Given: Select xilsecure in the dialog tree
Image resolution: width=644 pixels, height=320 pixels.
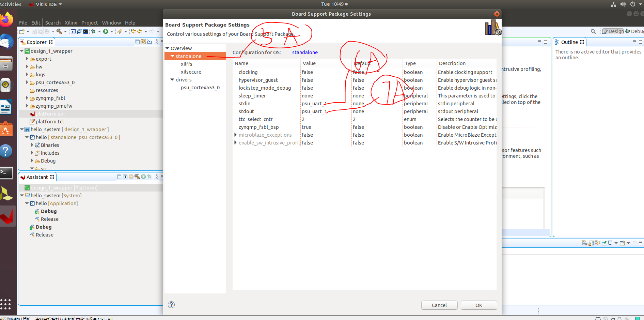Looking at the screenshot, I should coord(191,72).
